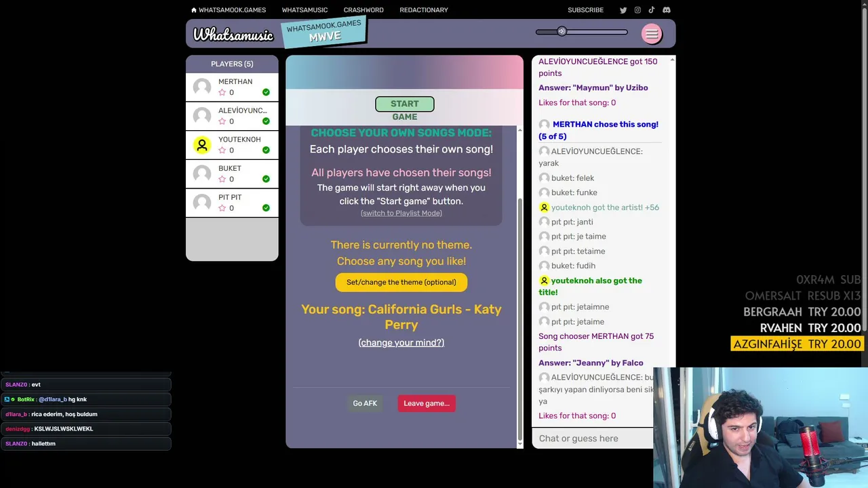Screen dimensions: 868x488
Task: Click the player name BUKET
Action: [230, 168]
